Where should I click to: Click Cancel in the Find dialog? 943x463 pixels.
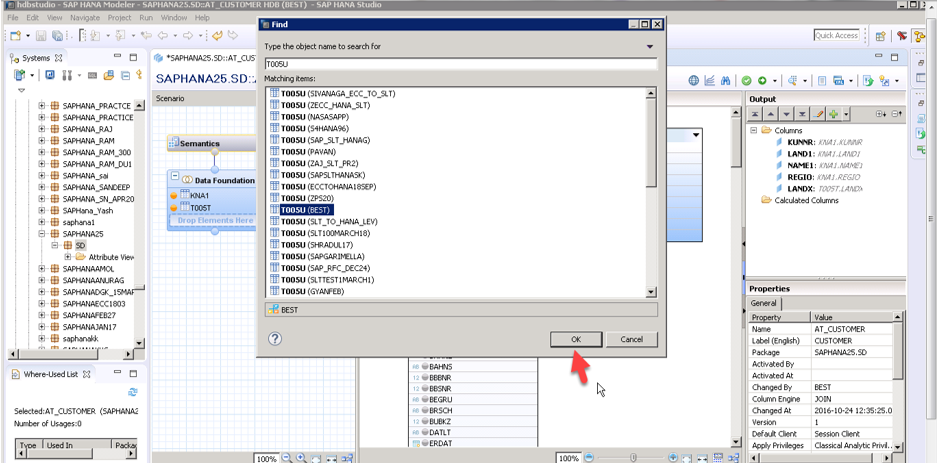[631, 339]
